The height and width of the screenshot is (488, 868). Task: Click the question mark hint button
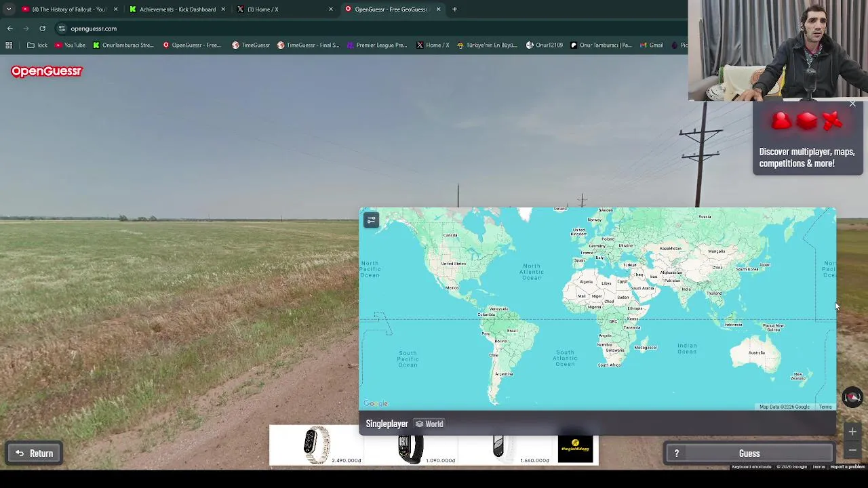pyautogui.click(x=676, y=453)
